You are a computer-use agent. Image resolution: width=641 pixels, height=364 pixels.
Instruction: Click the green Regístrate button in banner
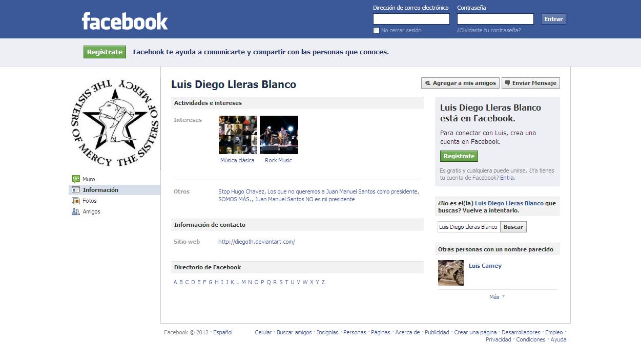105,52
